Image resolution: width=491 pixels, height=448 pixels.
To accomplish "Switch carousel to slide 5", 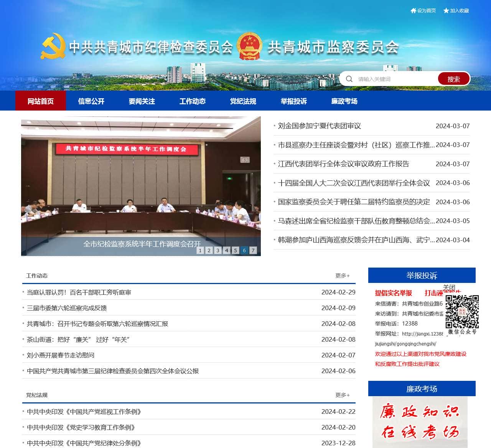I will (236, 250).
